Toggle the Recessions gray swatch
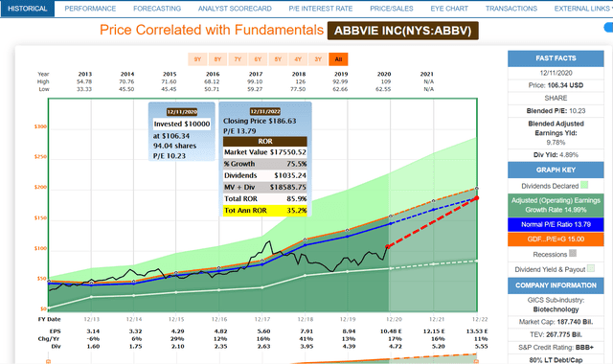 pos(573,253)
